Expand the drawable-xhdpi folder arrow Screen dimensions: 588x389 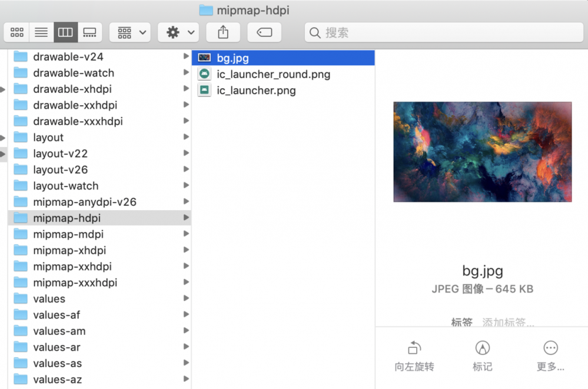pyautogui.click(x=187, y=88)
